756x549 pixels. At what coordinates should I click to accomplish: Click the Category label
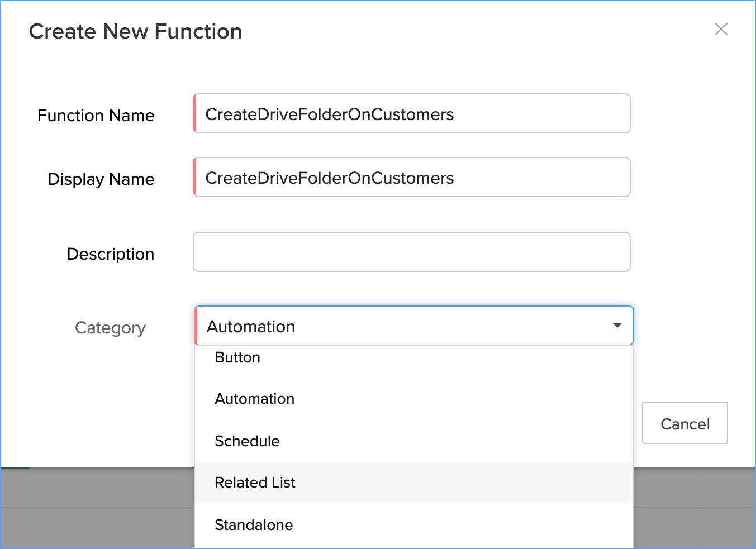coord(111,328)
